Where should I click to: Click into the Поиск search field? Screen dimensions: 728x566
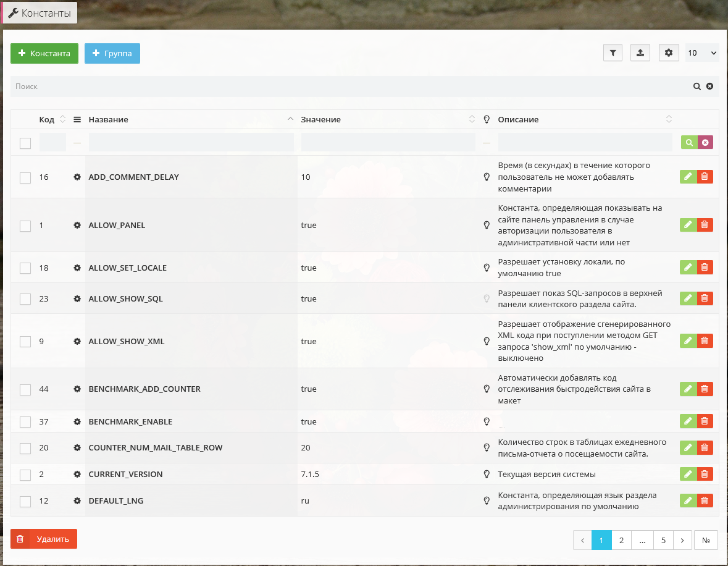tap(346, 87)
